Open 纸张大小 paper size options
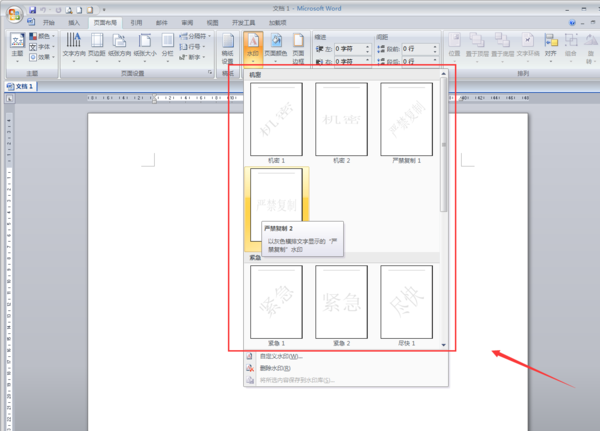The height and width of the screenshot is (431, 600). click(x=145, y=48)
